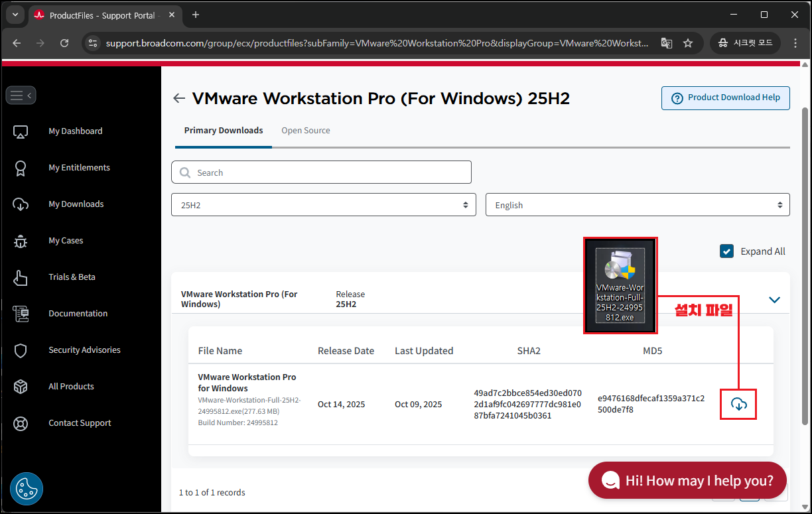812x514 pixels.
Task: Go back with arrow beside page title
Action: (x=178, y=99)
